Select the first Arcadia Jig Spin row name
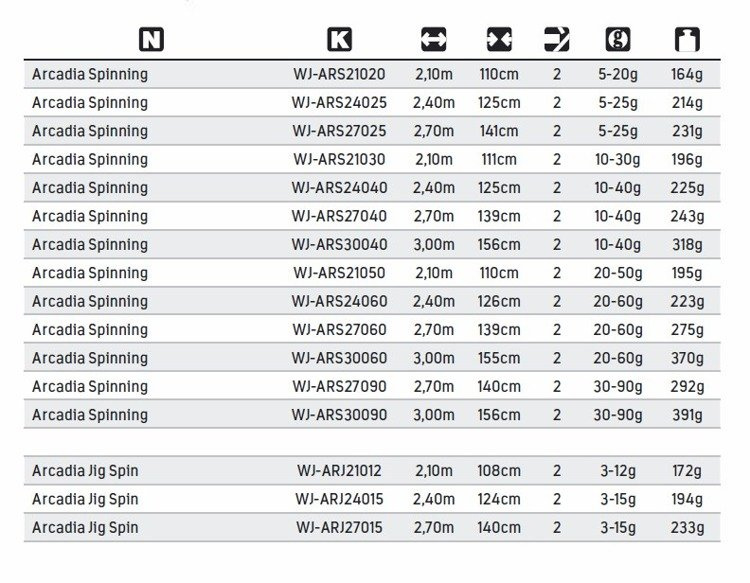This screenshot has height=583, width=750. click(x=85, y=471)
